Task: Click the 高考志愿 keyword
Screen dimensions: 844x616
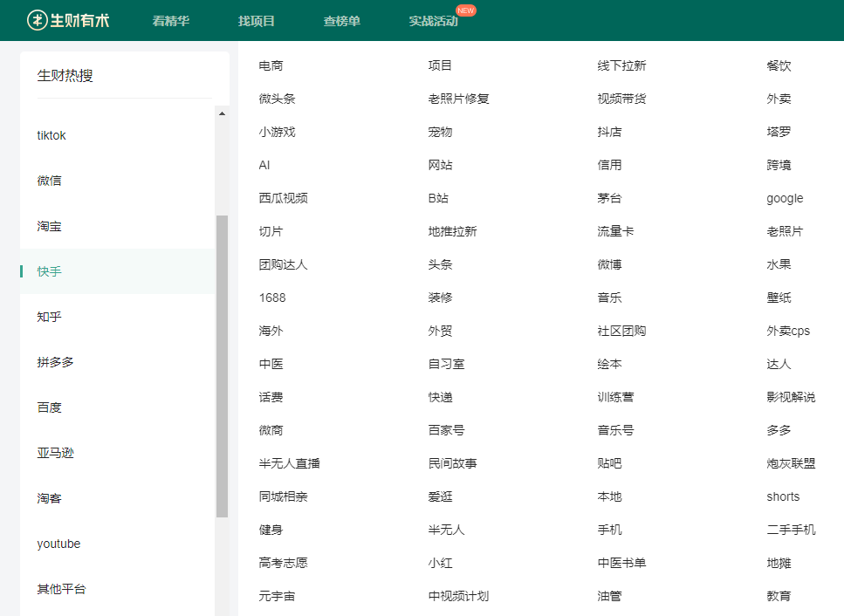Action: pos(283,564)
